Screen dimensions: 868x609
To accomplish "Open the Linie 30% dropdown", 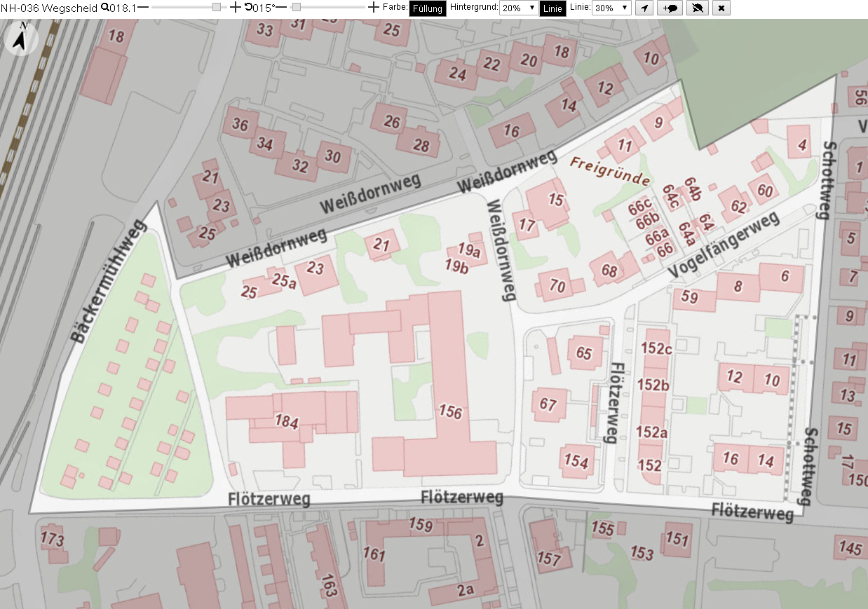I will coord(612,8).
